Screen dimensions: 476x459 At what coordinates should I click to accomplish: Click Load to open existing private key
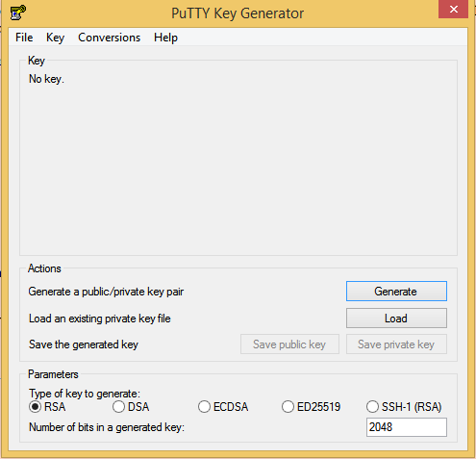pyautogui.click(x=396, y=319)
